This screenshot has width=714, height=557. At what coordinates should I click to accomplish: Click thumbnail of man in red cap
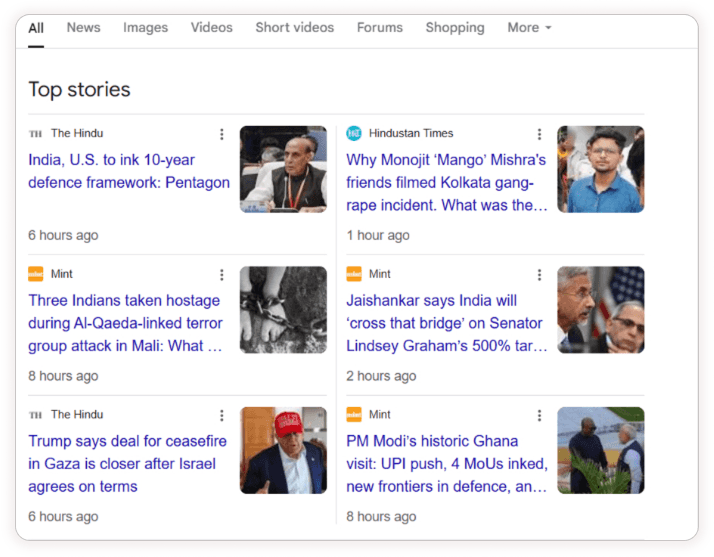(x=283, y=450)
